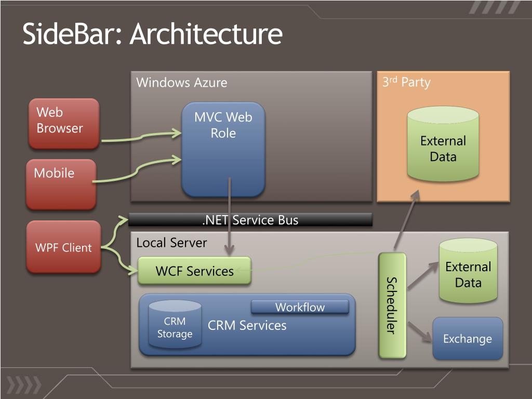Click the CRM Storage cylinder
The width and height of the screenshot is (532, 399).
pyautogui.click(x=175, y=324)
